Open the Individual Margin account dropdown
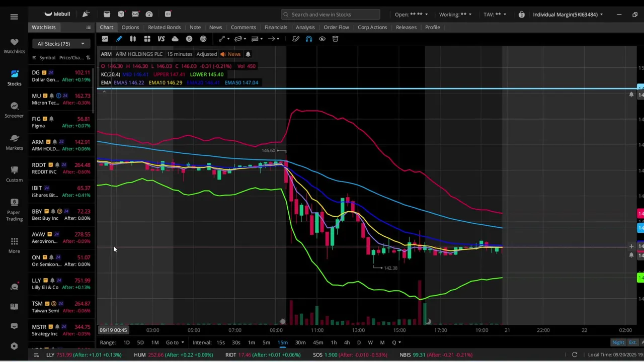 pyautogui.click(x=568, y=14)
